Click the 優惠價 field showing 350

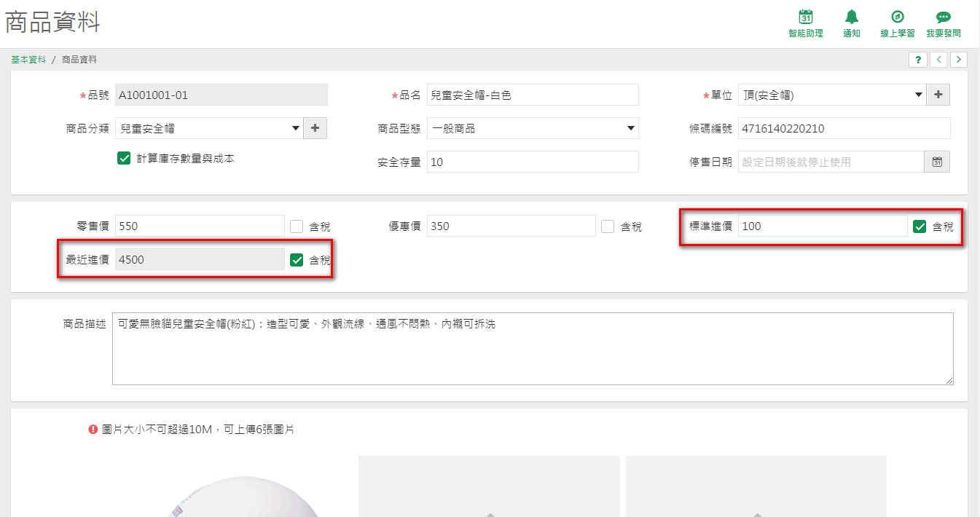511,226
